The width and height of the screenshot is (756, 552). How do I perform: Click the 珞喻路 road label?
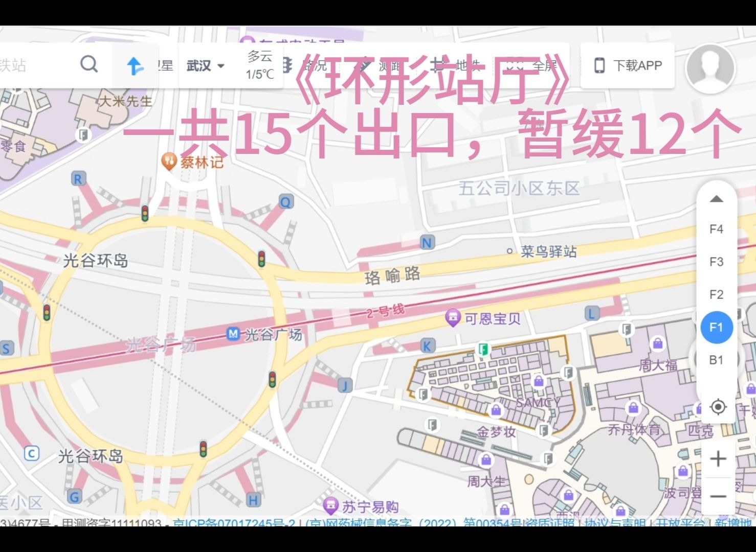pyautogui.click(x=392, y=276)
